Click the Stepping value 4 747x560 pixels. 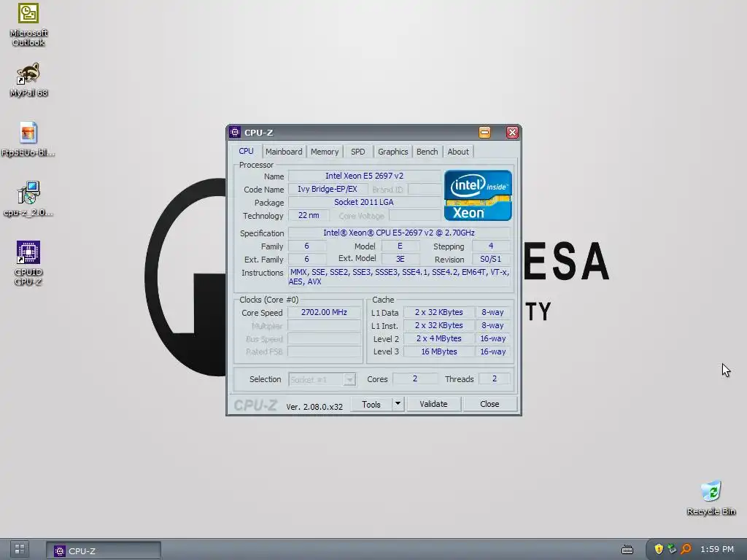coord(491,246)
